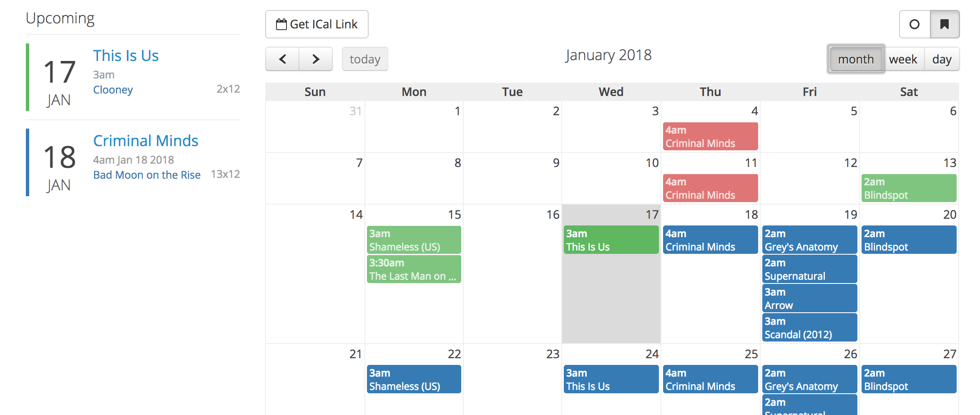Screen dimensions: 980x415
Task: Open the Scandal (2012) event on January 19
Action: pos(809,327)
